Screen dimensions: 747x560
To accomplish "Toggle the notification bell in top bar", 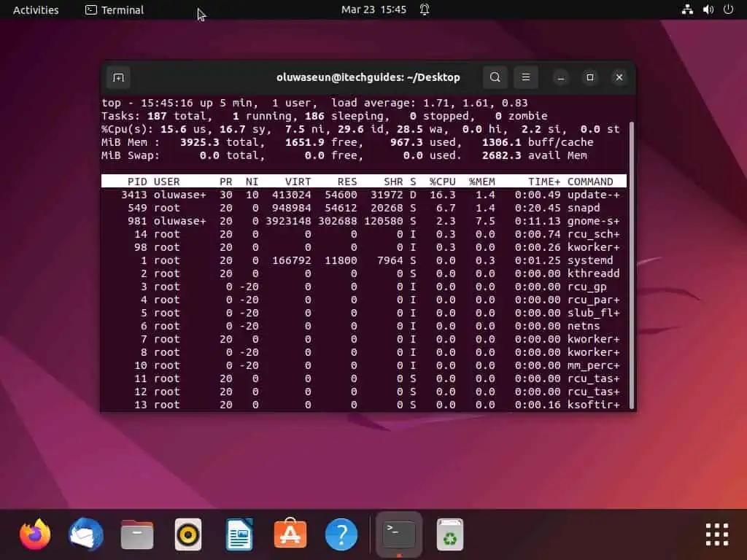I will 425,9.
